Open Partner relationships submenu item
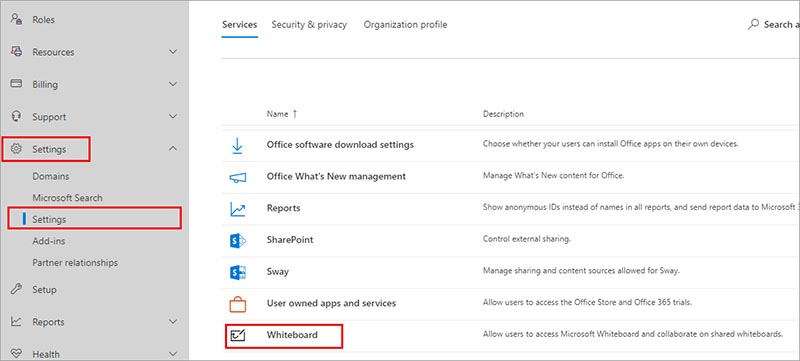This screenshot has width=800, height=361. click(x=75, y=263)
